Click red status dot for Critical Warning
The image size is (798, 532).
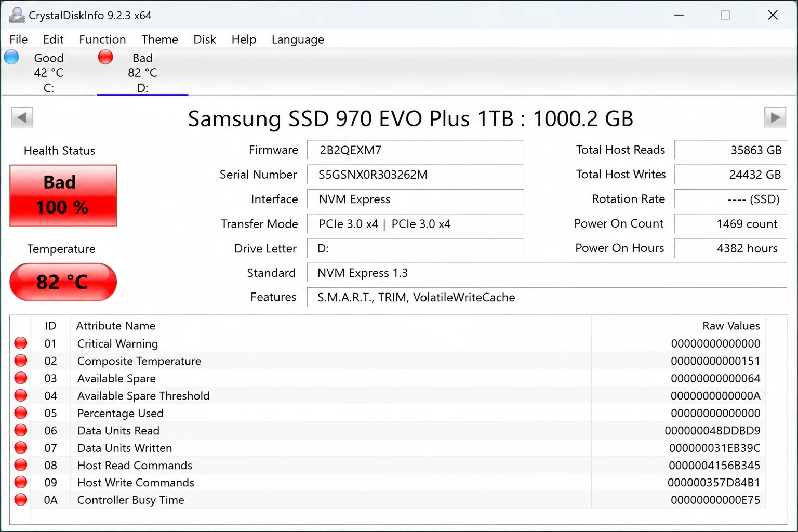pos(21,343)
